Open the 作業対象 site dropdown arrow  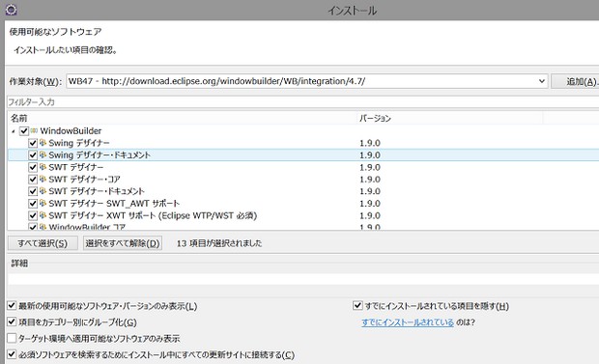point(542,81)
